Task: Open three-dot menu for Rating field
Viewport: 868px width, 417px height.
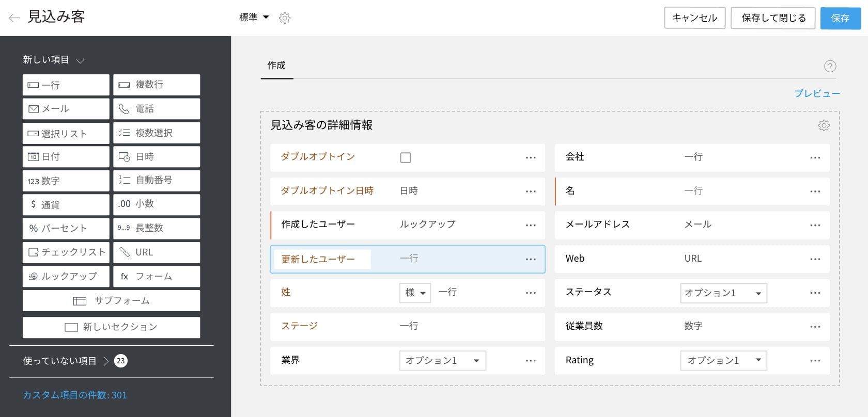Action: [x=815, y=361]
